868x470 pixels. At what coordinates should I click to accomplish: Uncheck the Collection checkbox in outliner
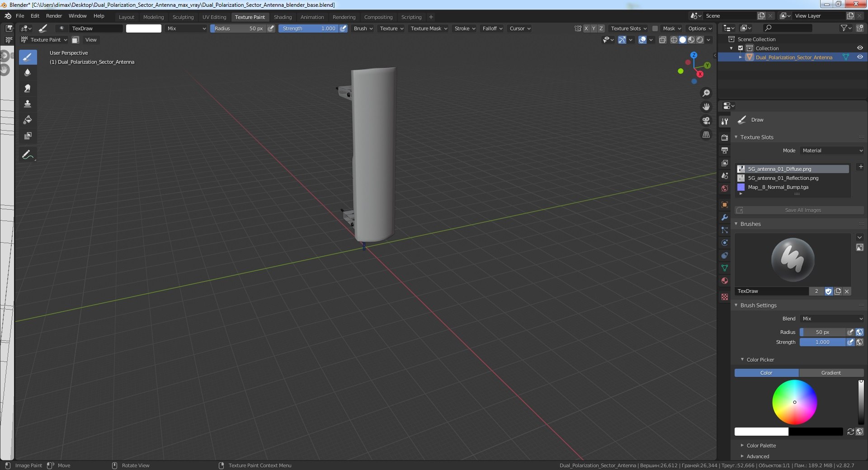[741, 48]
